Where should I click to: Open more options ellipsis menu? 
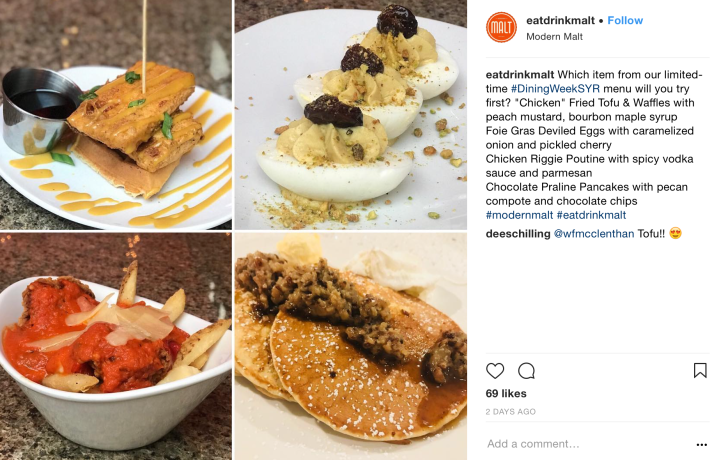(701, 444)
